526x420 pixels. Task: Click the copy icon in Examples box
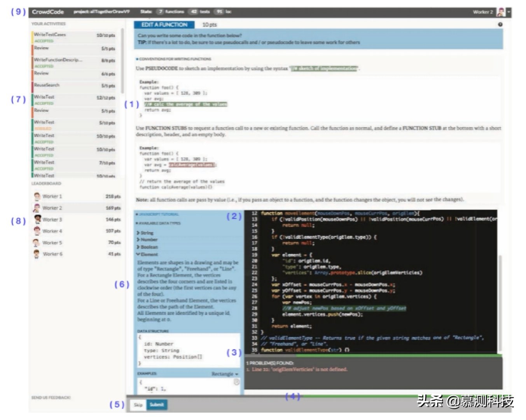point(236,382)
